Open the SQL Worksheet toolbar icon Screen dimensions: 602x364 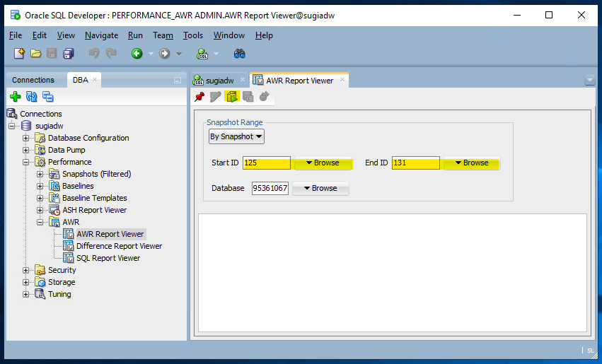click(x=202, y=53)
